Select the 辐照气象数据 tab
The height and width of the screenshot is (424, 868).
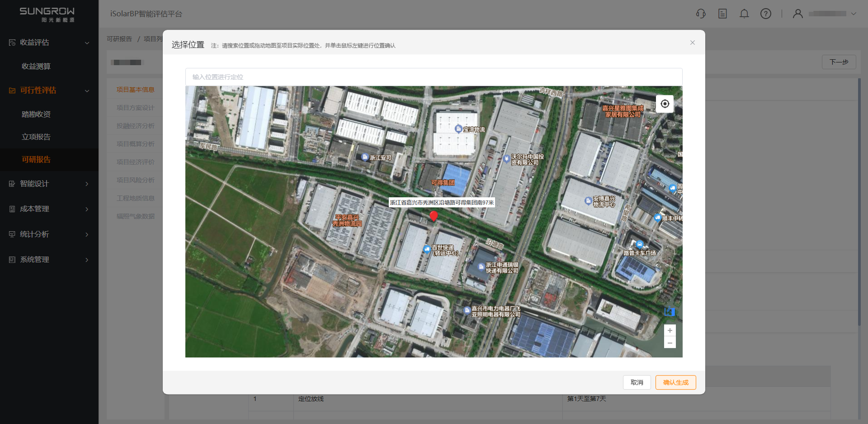click(x=135, y=216)
